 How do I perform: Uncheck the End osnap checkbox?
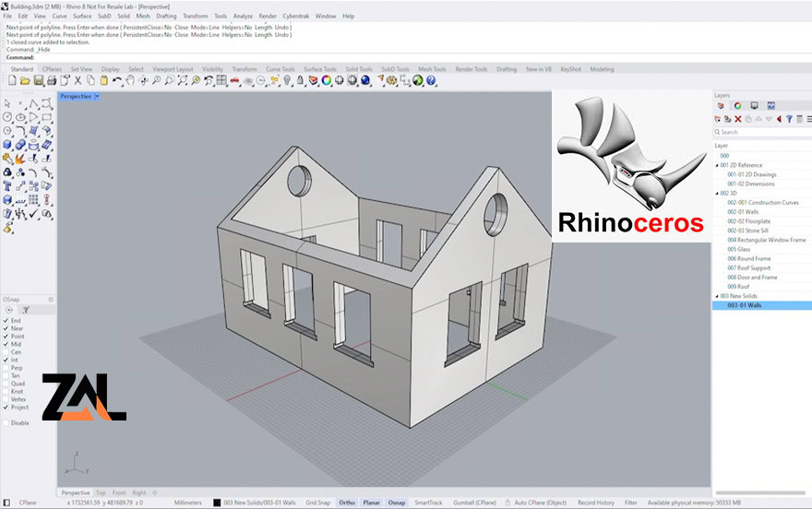pyautogui.click(x=6, y=320)
